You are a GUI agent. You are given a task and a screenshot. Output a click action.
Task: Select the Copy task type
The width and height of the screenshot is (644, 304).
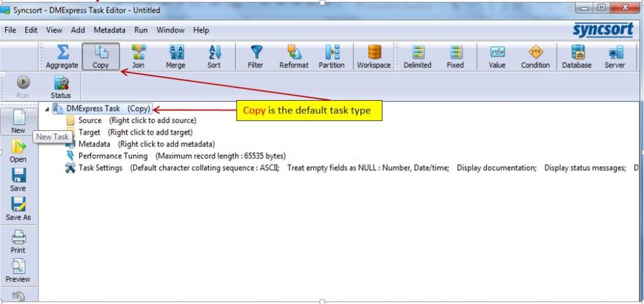point(101,57)
